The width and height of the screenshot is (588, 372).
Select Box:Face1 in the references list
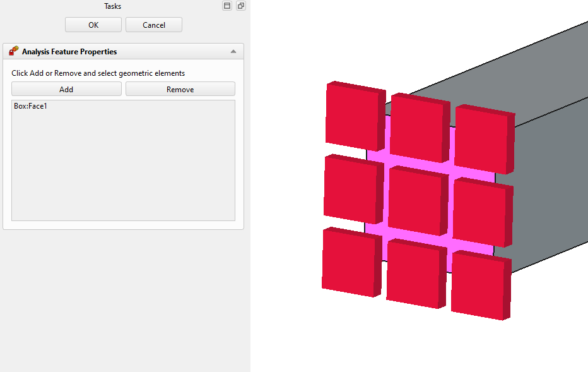31,107
